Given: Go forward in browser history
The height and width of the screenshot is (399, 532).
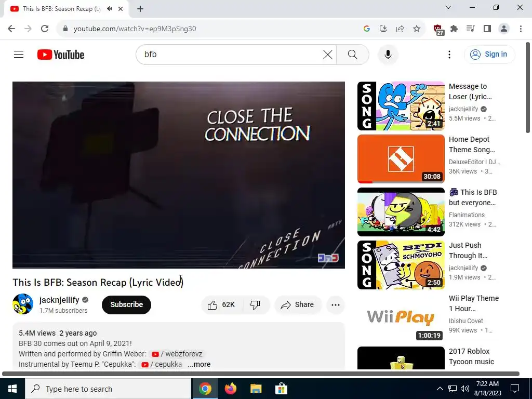Looking at the screenshot, I should click(x=28, y=29).
